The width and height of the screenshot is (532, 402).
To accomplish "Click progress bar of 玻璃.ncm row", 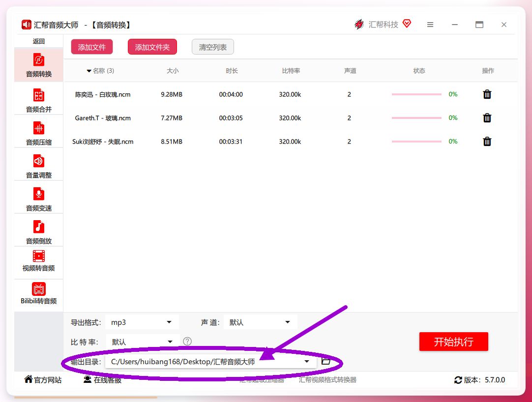I will [x=416, y=118].
